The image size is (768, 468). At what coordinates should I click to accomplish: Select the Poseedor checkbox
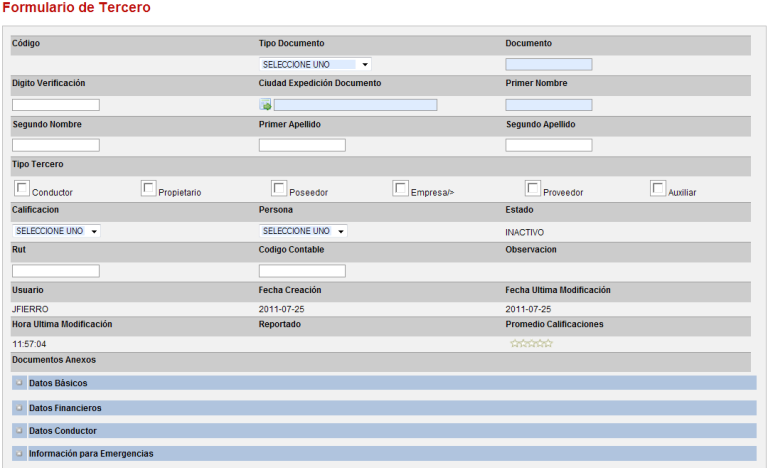[x=279, y=188]
